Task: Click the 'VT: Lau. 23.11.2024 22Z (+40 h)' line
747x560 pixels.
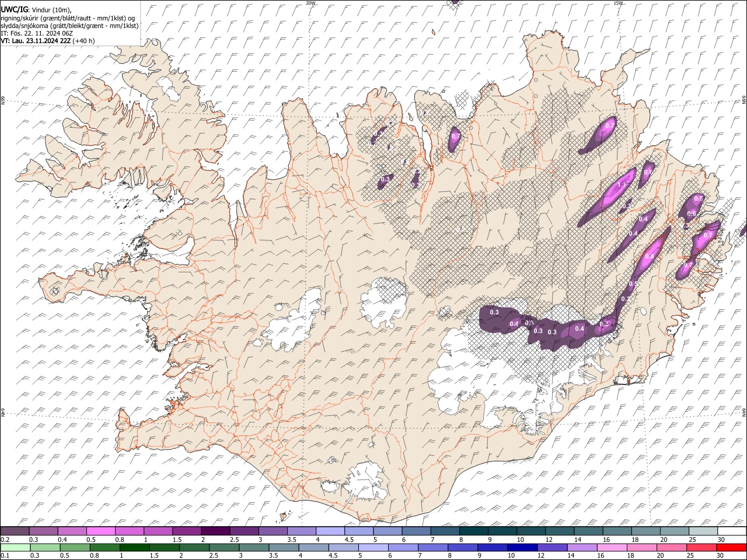Action: pos(48,41)
